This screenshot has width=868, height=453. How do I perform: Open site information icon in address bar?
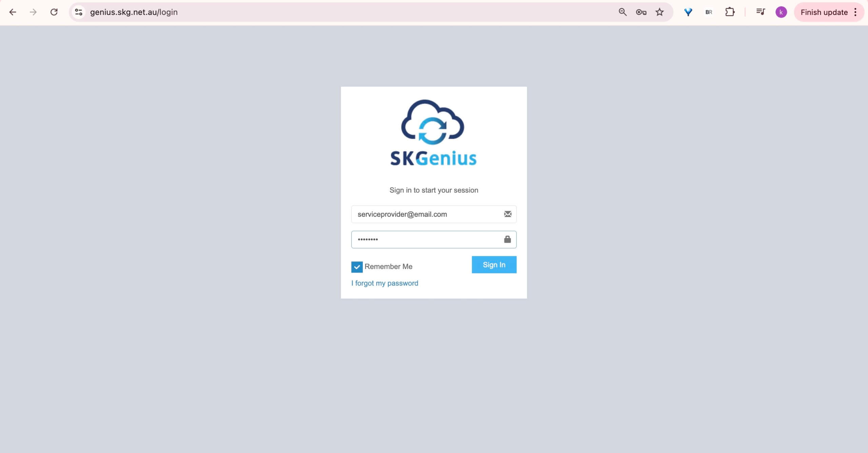(79, 12)
